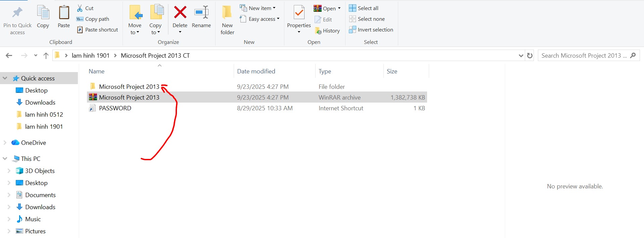Click the red X Delete icon

coord(180,13)
